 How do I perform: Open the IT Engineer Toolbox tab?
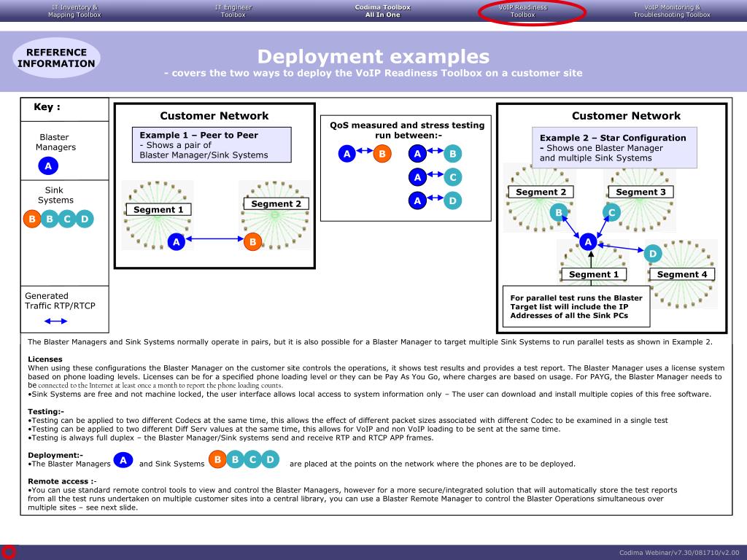pyautogui.click(x=233, y=11)
